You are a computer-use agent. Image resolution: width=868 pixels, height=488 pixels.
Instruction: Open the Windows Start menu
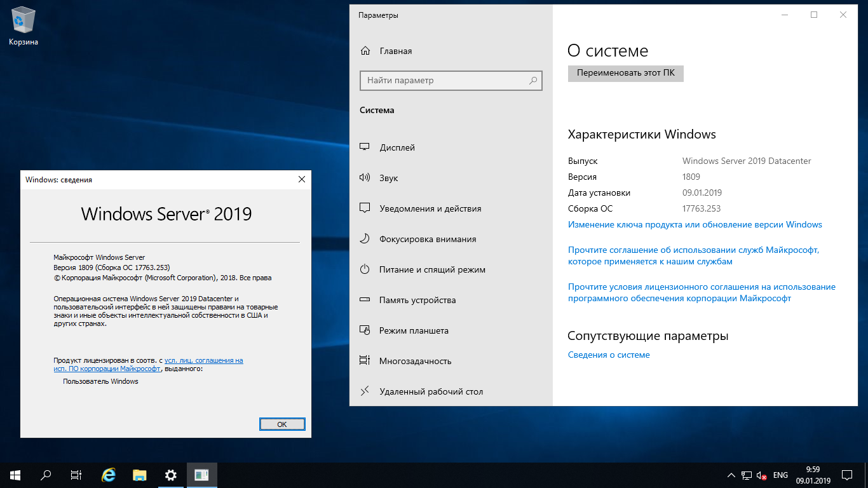[x=15, y=475]
